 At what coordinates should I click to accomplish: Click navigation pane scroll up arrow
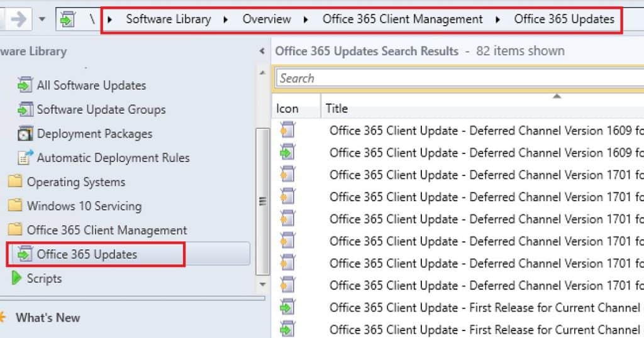(262, 73)
